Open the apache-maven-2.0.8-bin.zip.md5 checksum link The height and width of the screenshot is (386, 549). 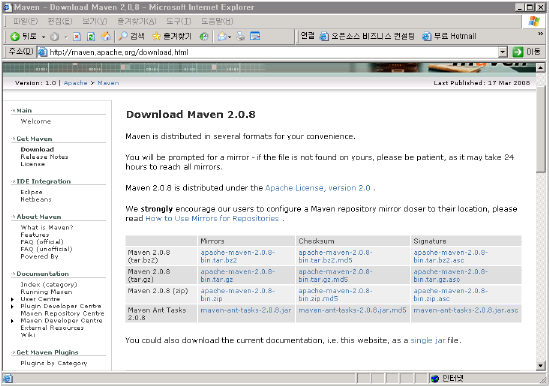[x=335, y=295]
